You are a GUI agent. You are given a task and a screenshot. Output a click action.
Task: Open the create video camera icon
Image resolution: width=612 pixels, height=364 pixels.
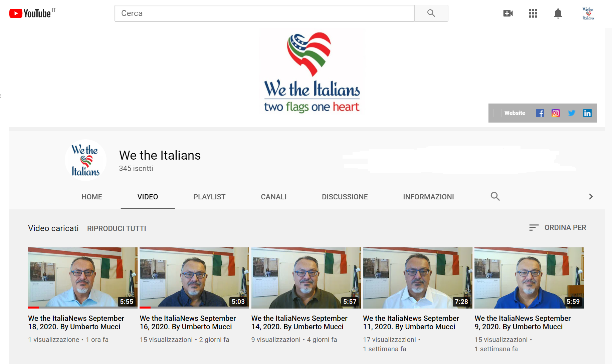pyautogui.click(x=508, y=13)
